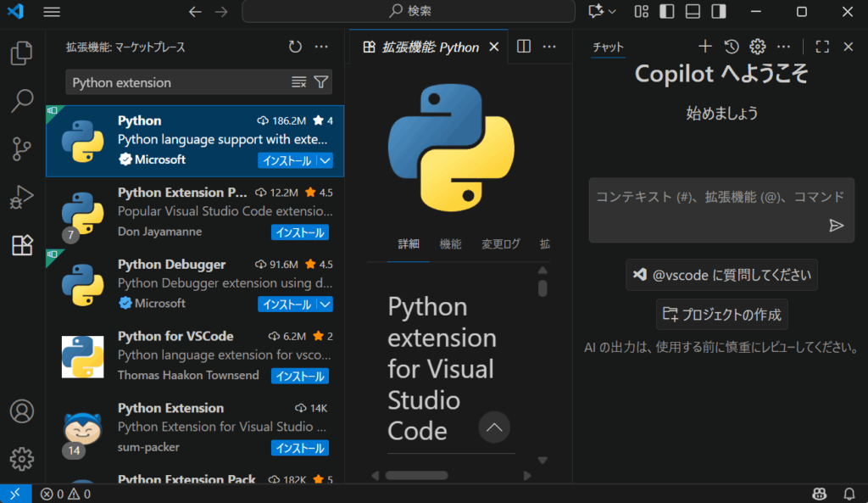The height and width of the screenshot is (503, 868).
Task: Toggle the bottom panel layout button
Action: click(x=693, y=12)
